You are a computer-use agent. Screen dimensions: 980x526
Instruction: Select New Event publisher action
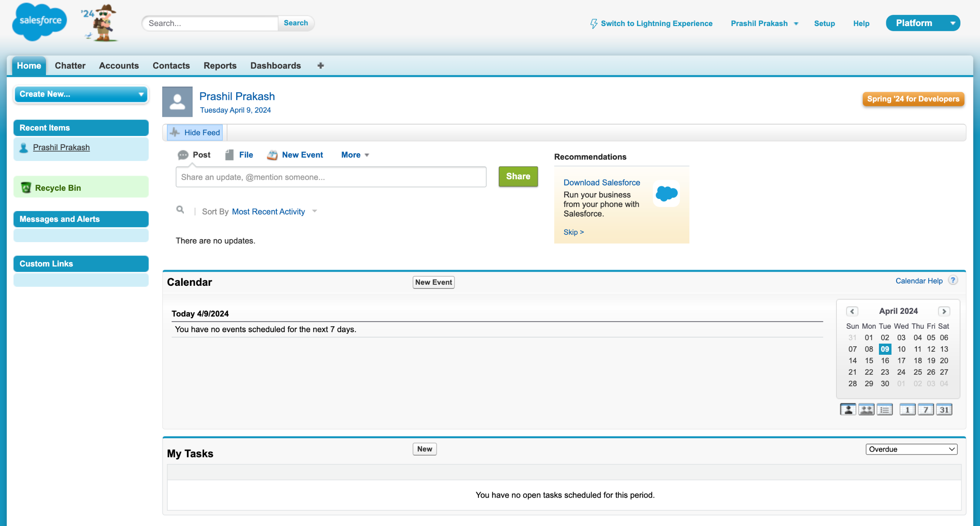click(x=295, y=155)
